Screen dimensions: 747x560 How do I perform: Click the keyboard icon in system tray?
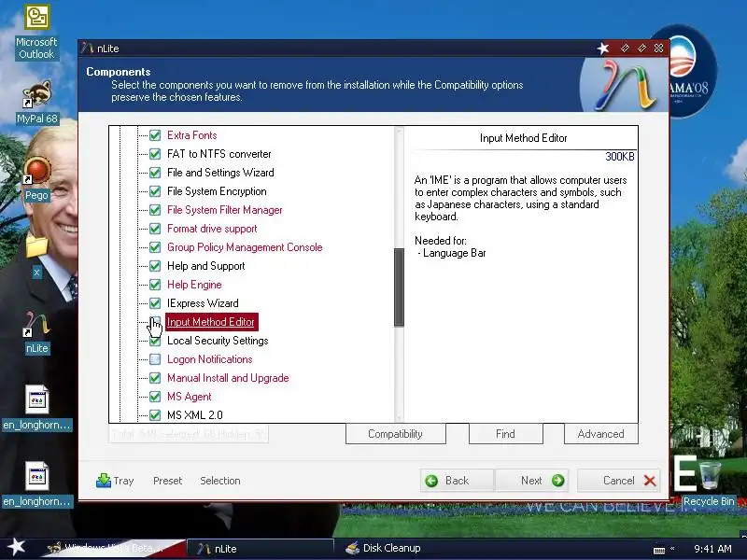coord(659,550)
